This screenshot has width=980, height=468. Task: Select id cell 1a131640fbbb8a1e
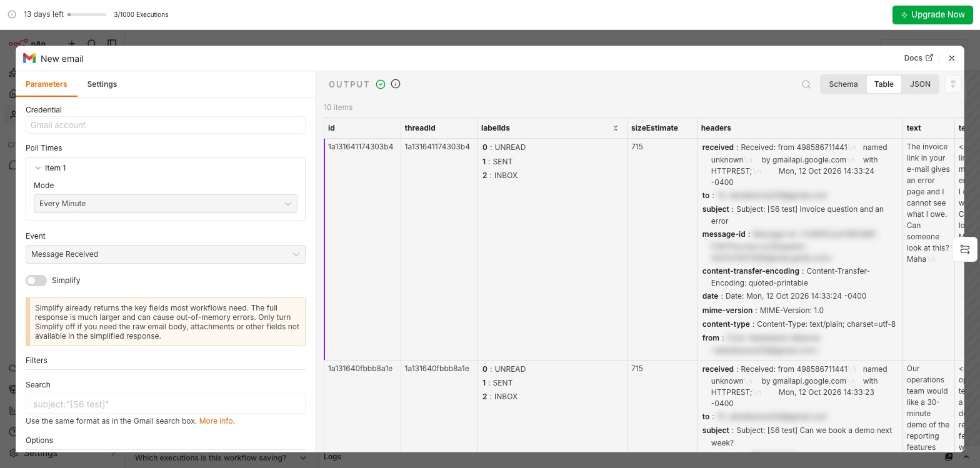(x=360, y=369)
